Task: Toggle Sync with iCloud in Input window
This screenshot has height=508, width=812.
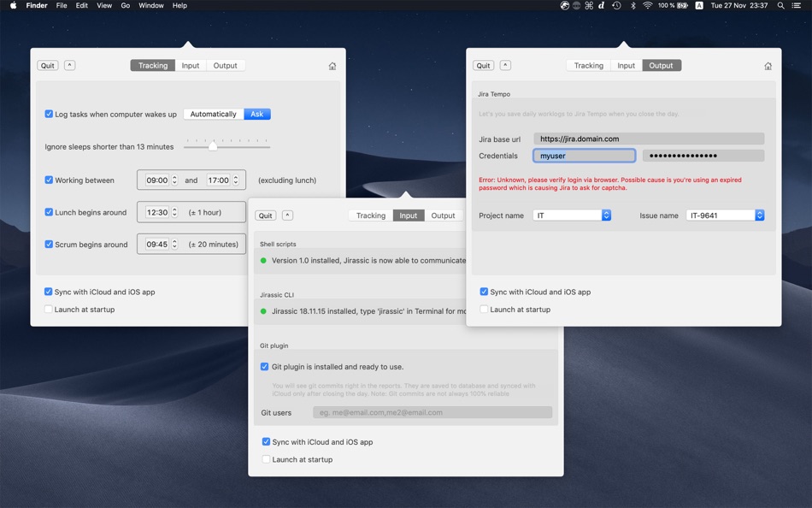Action: 266,441
